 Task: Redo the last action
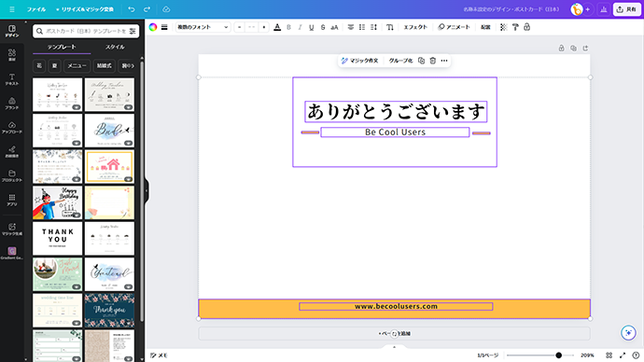147,9
